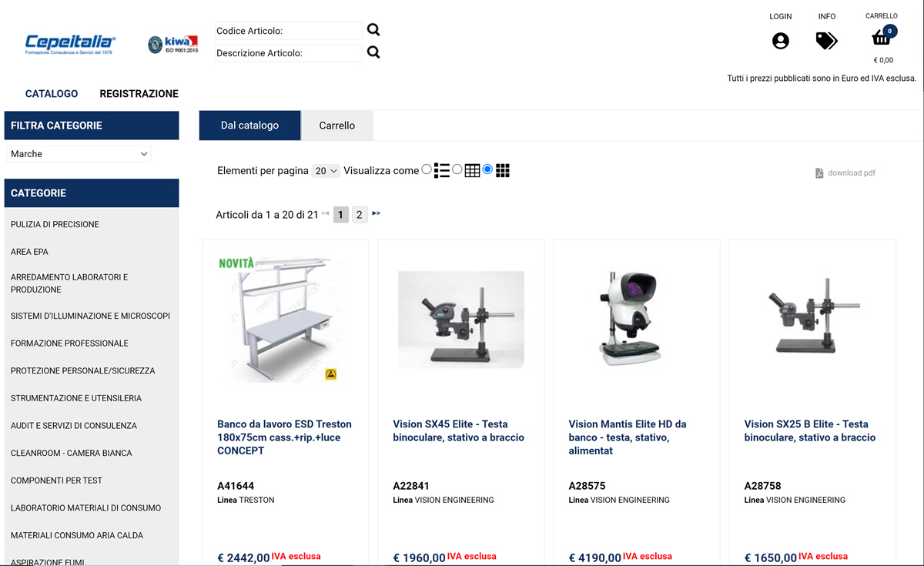Select the table view radio button
This screenshot has width=924, height=566.
457,169
